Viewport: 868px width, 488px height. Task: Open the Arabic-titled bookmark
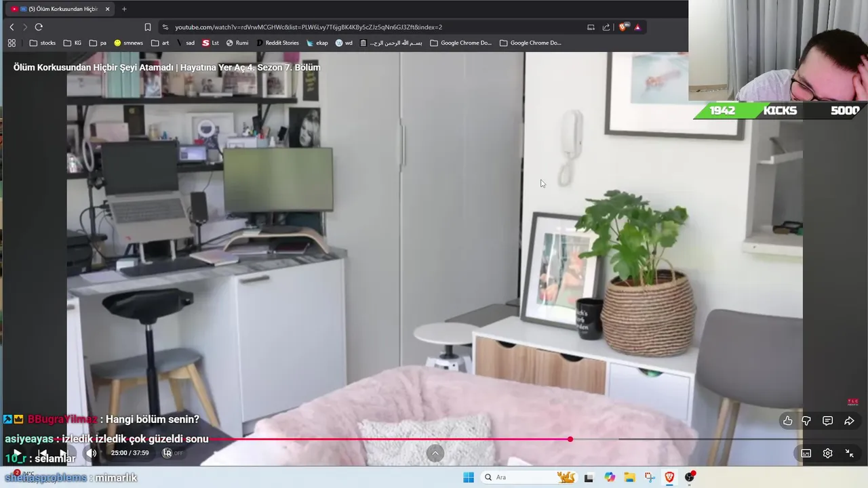click(x=391, y=43)
